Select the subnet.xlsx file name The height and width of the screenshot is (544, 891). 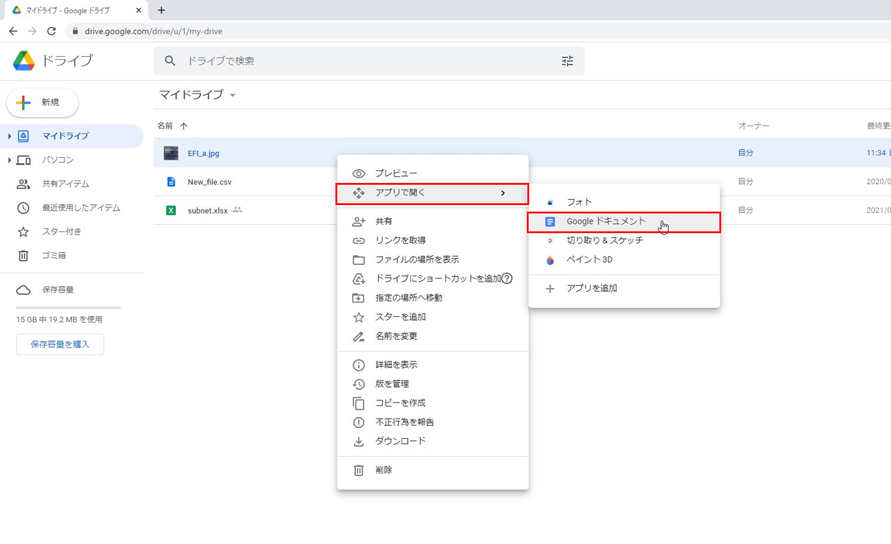(207, 211)
